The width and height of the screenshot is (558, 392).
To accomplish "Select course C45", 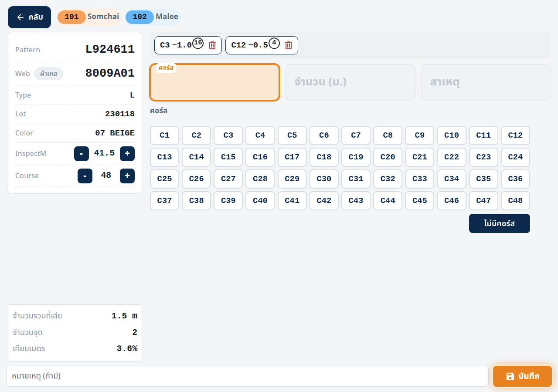I will (419, 201).
